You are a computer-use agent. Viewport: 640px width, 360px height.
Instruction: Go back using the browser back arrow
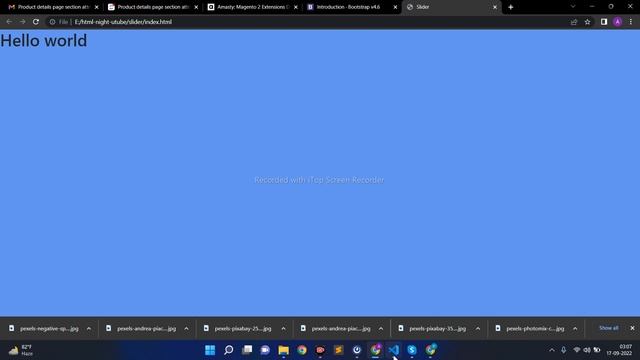coord(9,22)
